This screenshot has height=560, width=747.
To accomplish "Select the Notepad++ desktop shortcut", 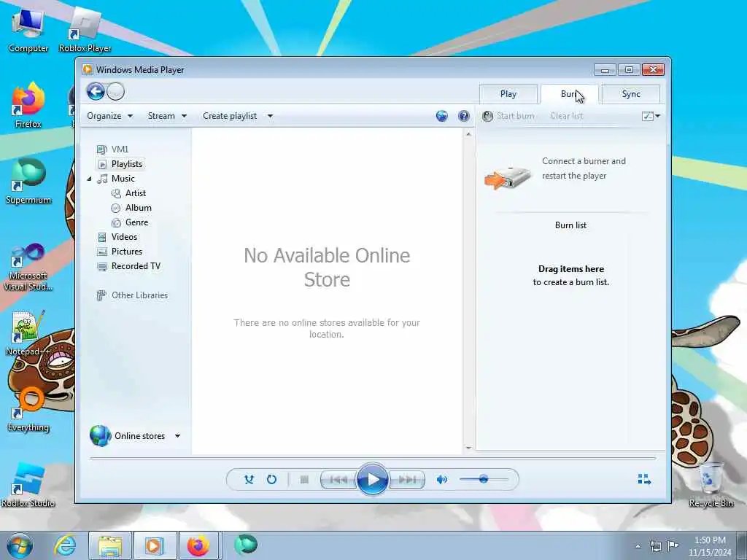I will 28,333.
